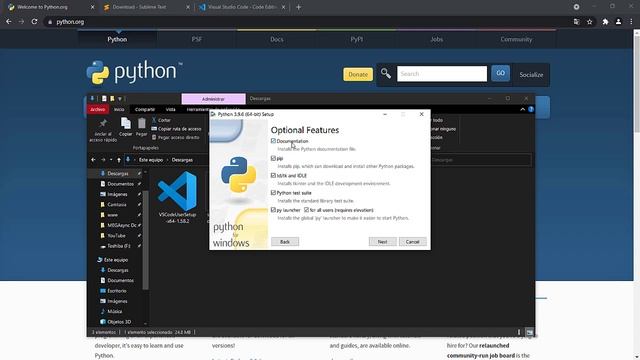This screenshot has width=640, height=360.
Task: Open a new browser tab
Action: pos(298,7)
